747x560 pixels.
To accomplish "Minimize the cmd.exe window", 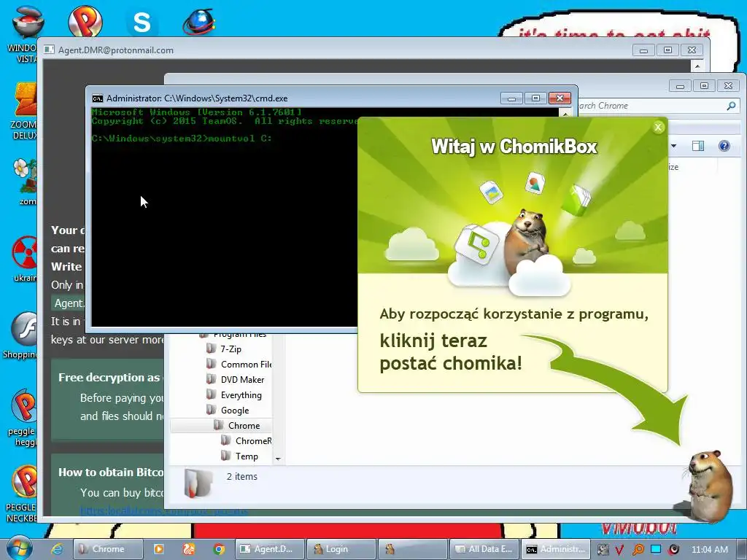I will click(511, 98).
